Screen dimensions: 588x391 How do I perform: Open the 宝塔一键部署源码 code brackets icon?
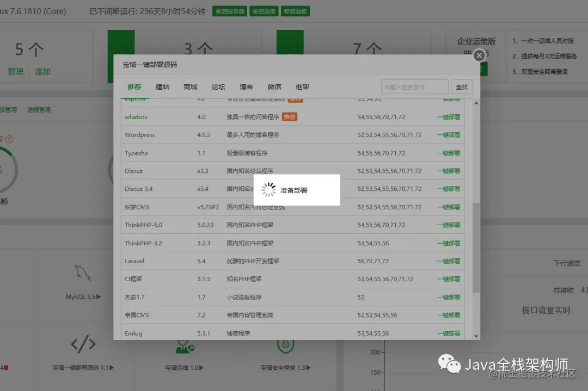(x=83, y=344)
